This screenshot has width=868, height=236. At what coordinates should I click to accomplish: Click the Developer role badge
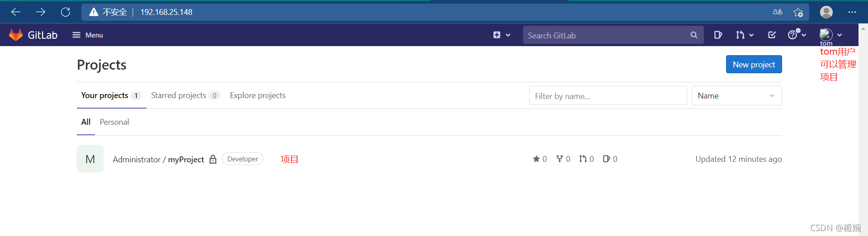point(242,159)
